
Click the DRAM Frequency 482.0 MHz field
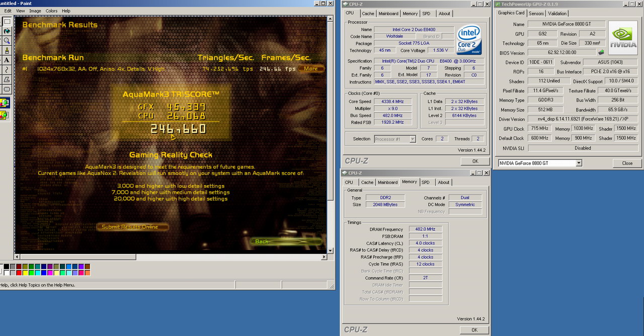[426, 229]
